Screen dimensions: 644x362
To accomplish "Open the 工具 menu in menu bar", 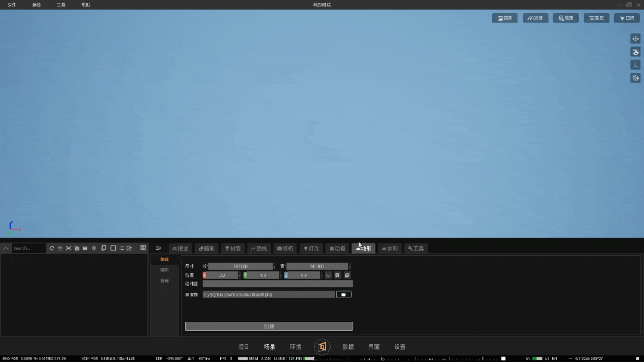I will coord(61,5).
